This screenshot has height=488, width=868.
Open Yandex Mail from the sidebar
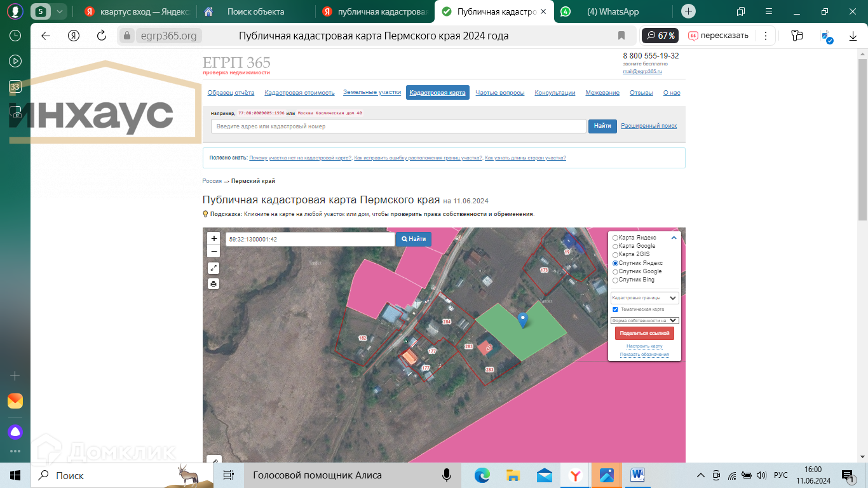[x=15, y=401]
